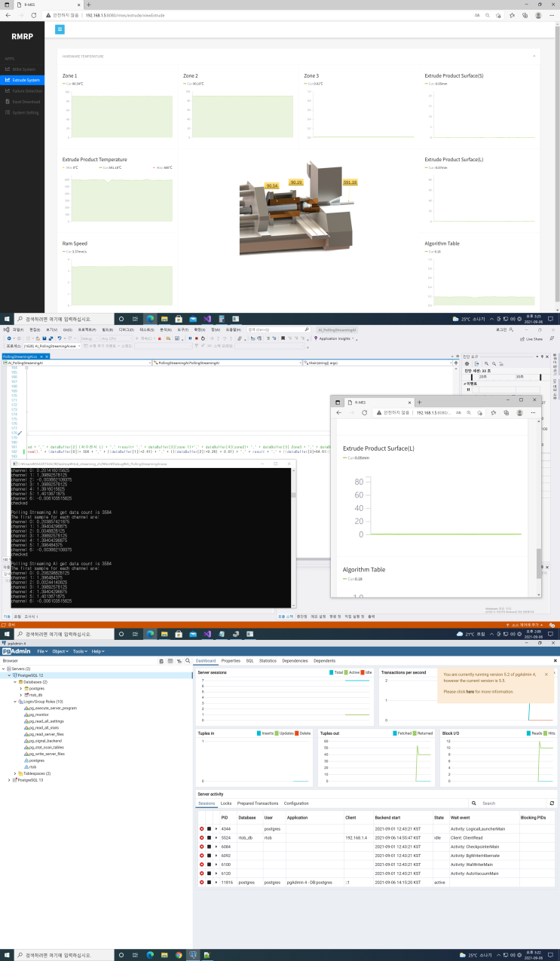Viewport: 560px width, 961px height.
Task: Click the Server activity search field
Action: click(511, 803)
